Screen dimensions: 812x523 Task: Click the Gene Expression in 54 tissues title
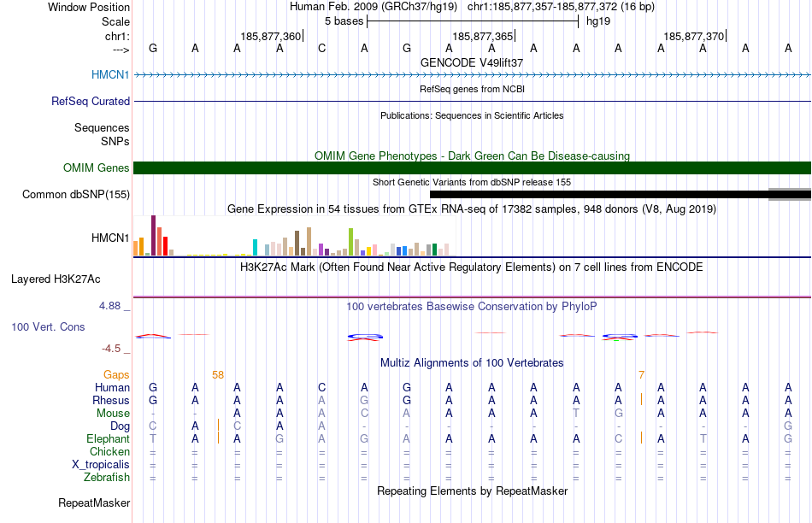point(472,209)
